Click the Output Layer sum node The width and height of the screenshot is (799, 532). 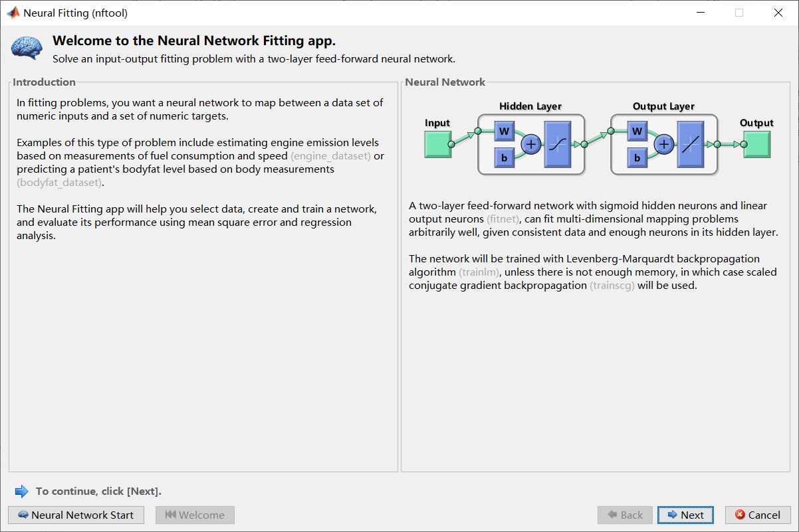point(663,144)
